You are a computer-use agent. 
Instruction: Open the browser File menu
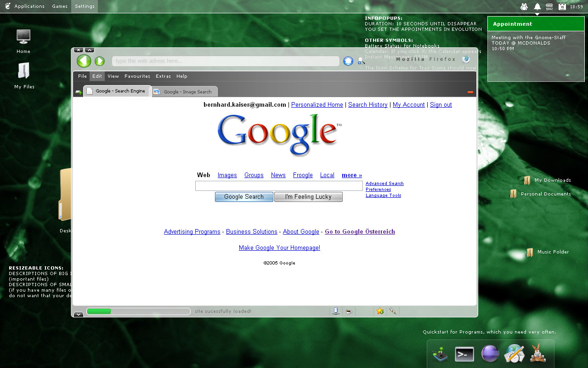(82, 76)
